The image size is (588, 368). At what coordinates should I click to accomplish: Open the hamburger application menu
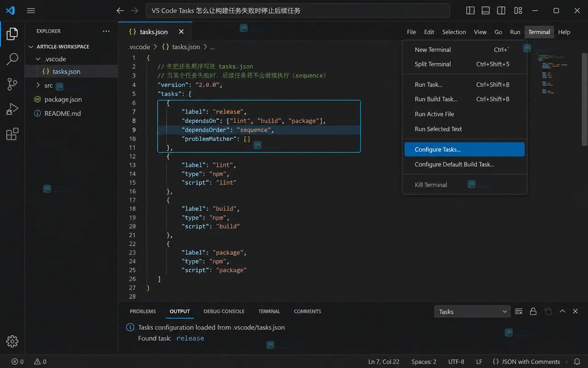(31, 11)
